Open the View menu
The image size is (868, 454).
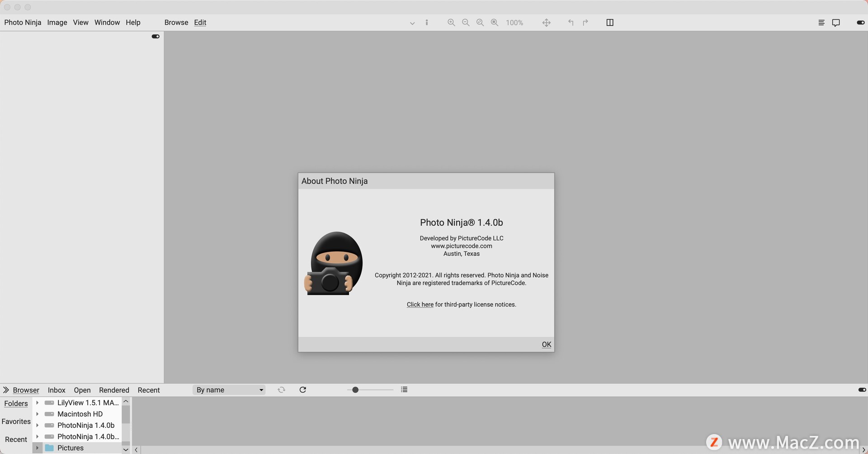click(80, 23)
